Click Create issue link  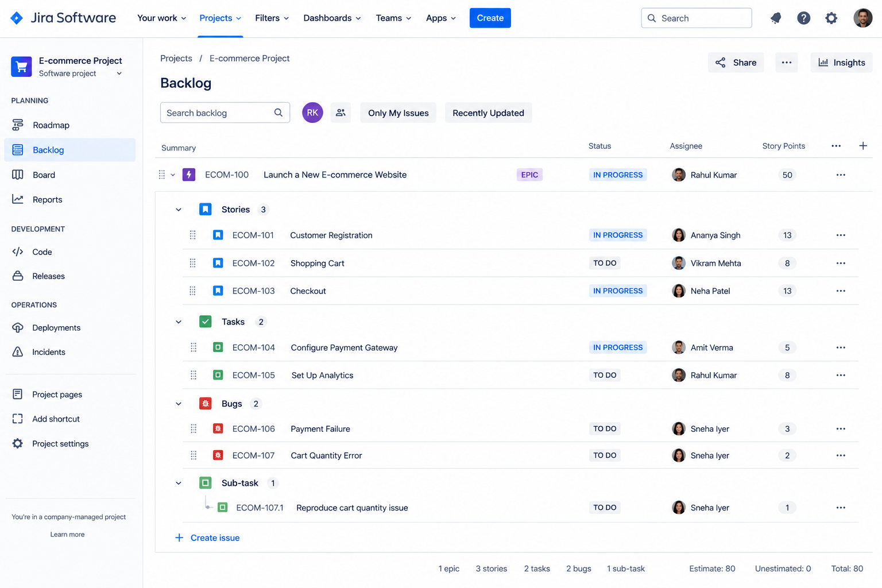(207, 537)
